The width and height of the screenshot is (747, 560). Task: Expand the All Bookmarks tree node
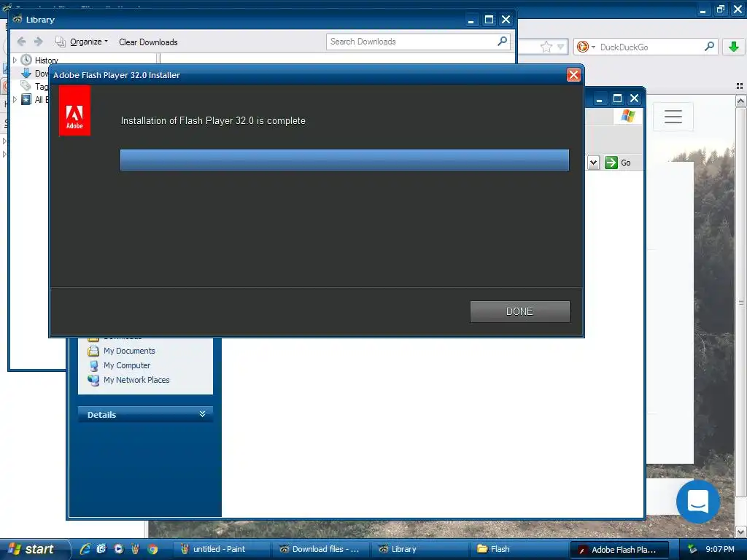pyautogui.click(x=15, y=99)
